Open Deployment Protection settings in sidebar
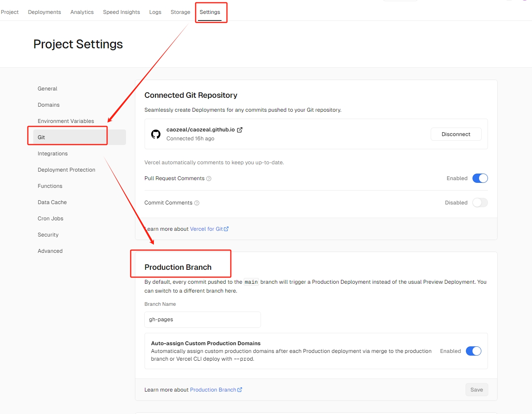Viewport: 532px width, 414px height. click(66, 170)
